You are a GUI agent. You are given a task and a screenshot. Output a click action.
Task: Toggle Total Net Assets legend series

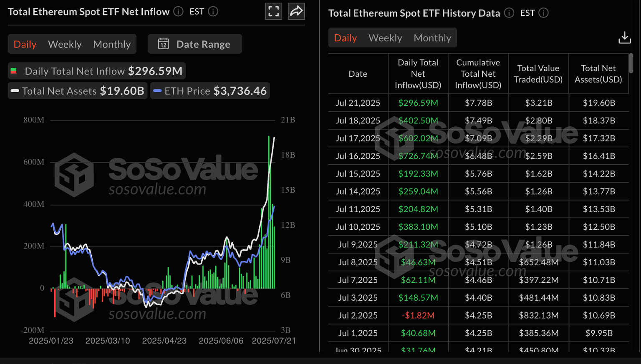78,91
